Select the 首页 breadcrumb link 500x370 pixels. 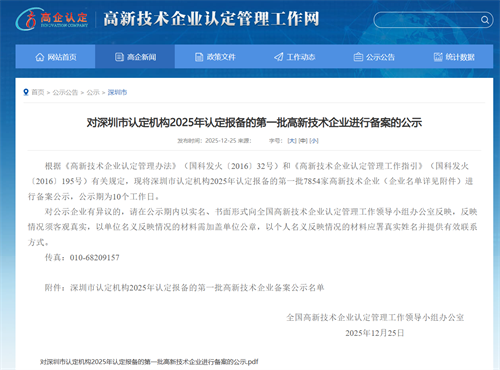click(38, 92)
